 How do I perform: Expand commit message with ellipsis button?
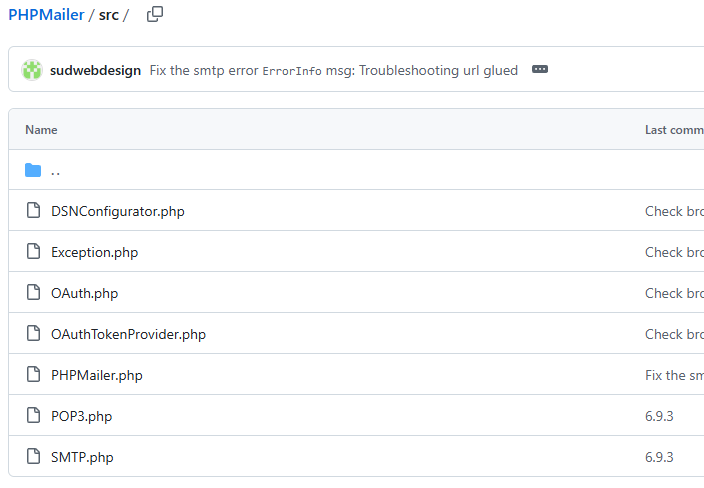click(540, 69)
